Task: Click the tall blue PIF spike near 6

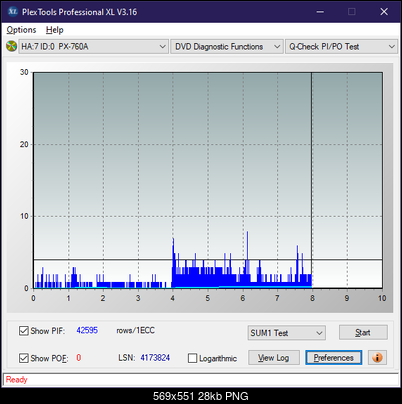Action: [x=247, y=259]
